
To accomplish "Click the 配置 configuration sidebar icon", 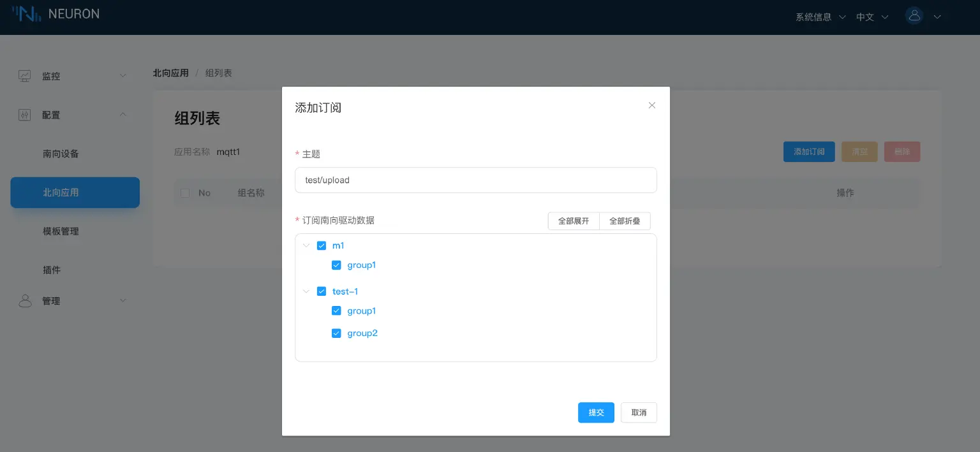I will [24, 115].
